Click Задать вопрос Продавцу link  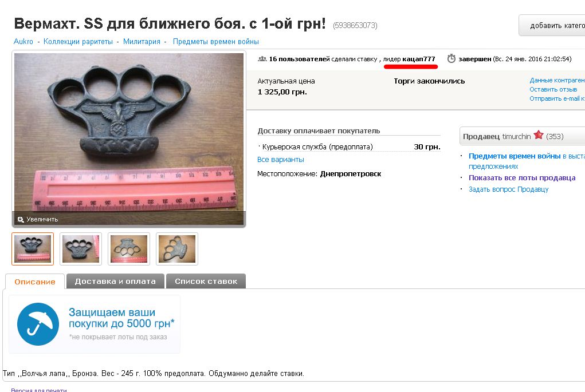pyautogui.click(x=509, y=189)
